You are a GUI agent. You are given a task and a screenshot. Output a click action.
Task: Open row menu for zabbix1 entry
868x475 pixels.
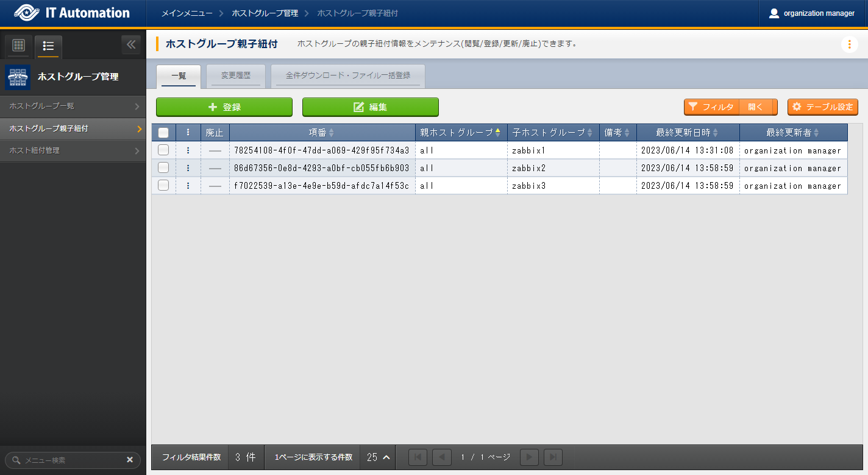pos(188,150)
